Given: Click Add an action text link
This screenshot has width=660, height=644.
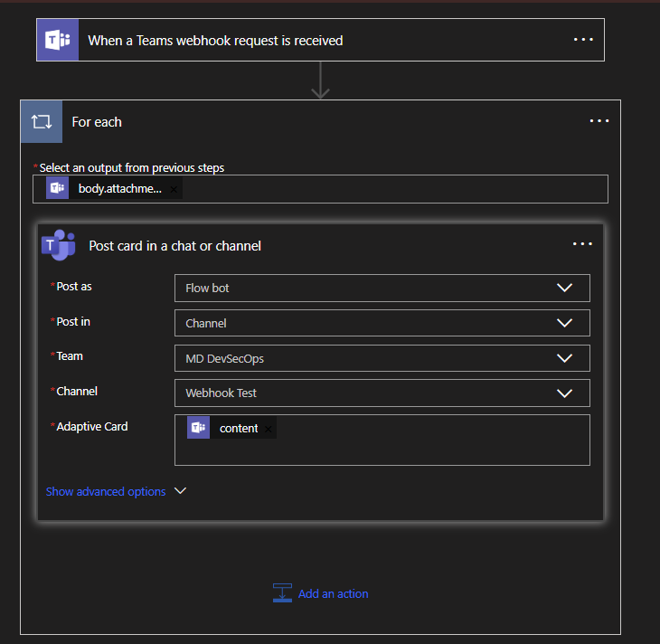Looking at the screenshot, I should click(x=333, y=594).
